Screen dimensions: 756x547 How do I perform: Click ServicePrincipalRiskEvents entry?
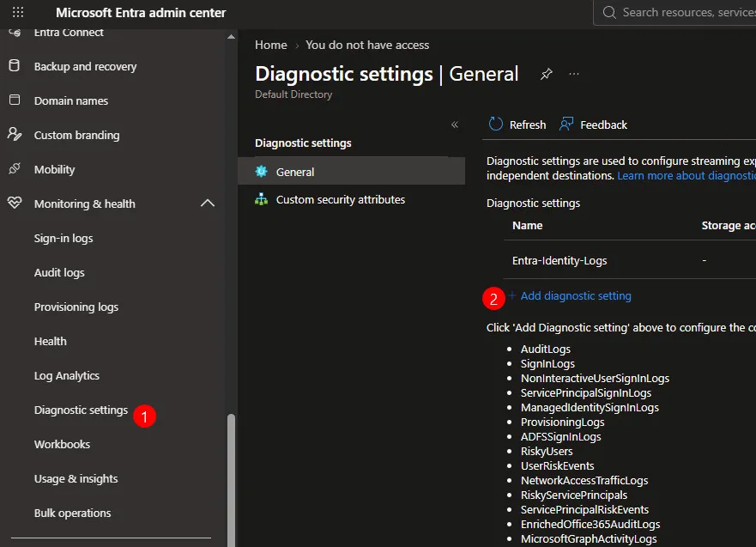pyautogui.click(x=584, y=509)
